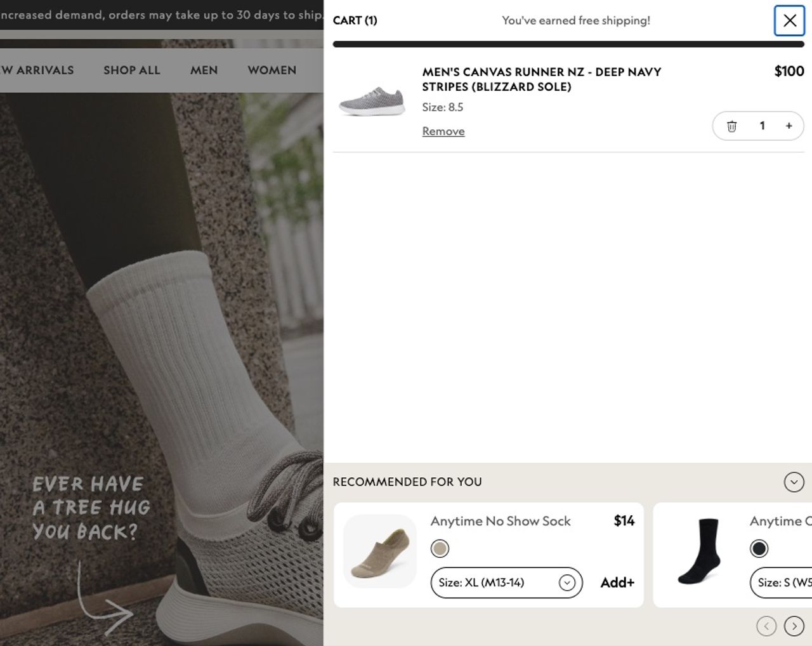Click the Size: 8.5 label
The height and width of the screenshot is (646, 812).
pos(443,107)
